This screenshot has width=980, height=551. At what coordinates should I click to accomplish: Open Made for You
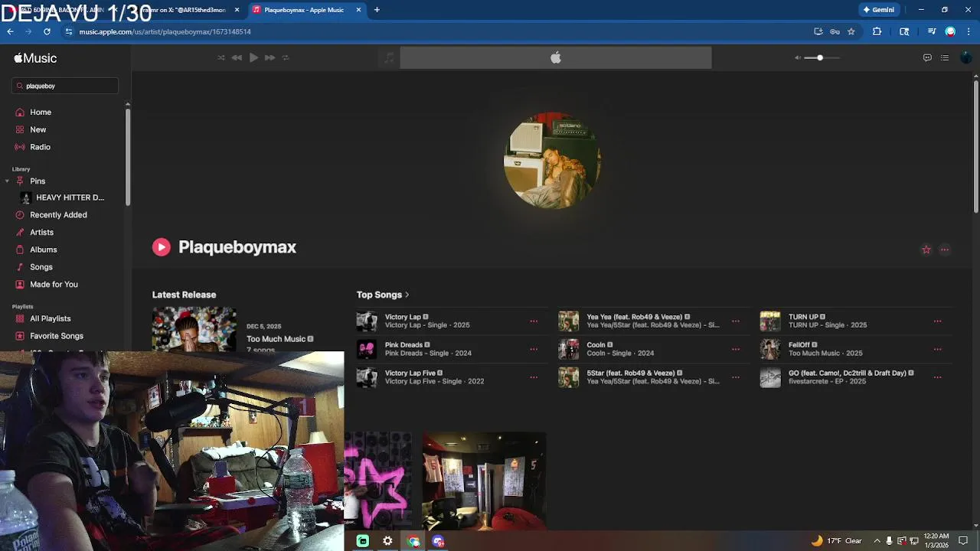[54, 284]
